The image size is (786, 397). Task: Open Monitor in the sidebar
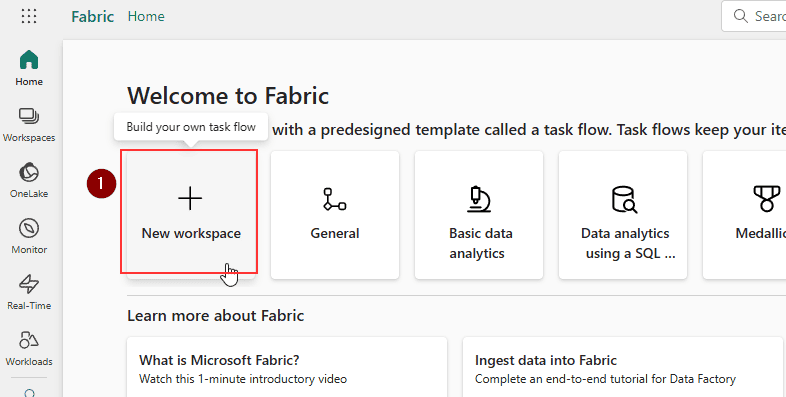(x=29, y=236)
